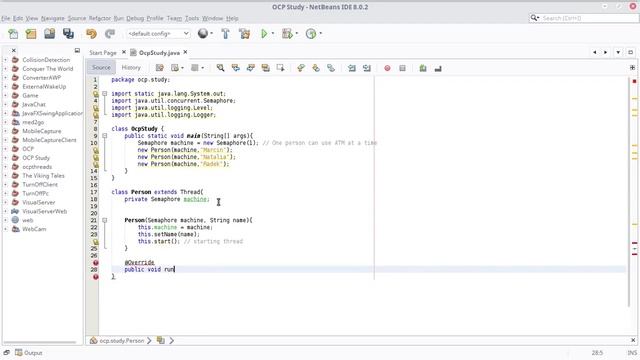Select the OcpStudy.java tab

tap(159, 53)
